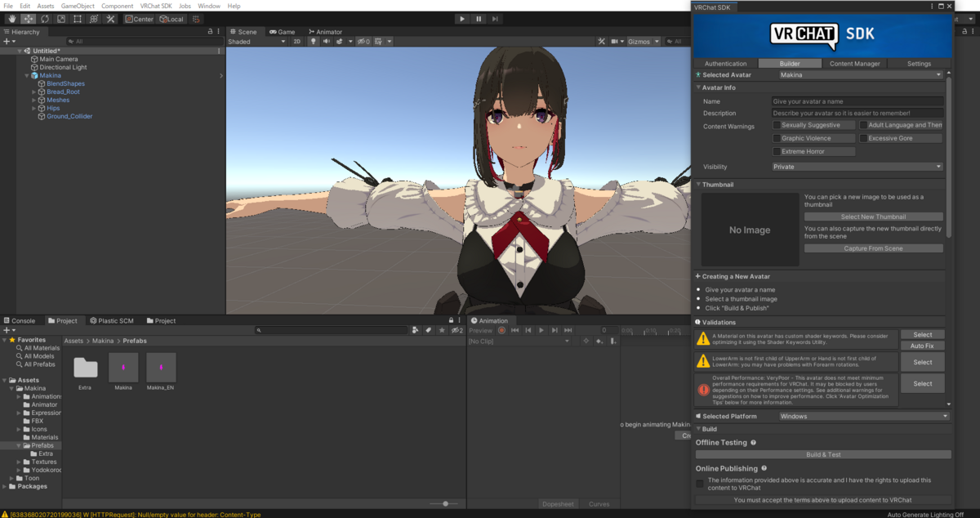Toggle pivot Center button
Image resolution: width=980 pixels, height=518 pixels.
tap(140, 19)
